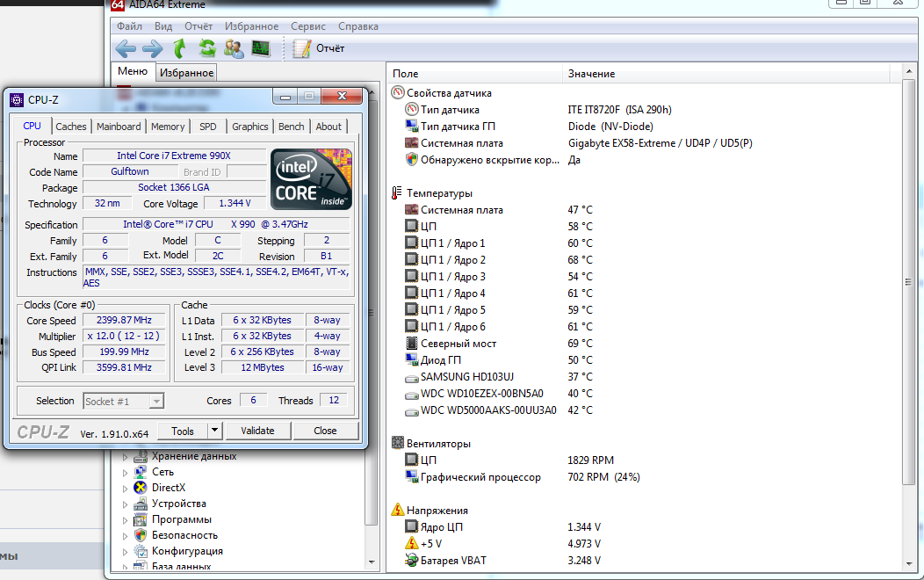The height and width of the screenshot is (580, 924).
Task: Click the Validate button in CPU-Z
Action: pyautogui.click(x=257, y=431)
